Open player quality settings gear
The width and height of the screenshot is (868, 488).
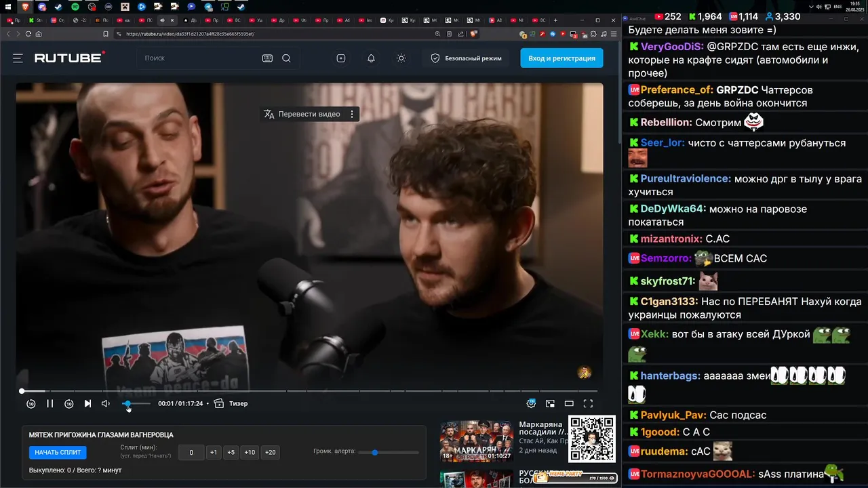coord(531,403)
